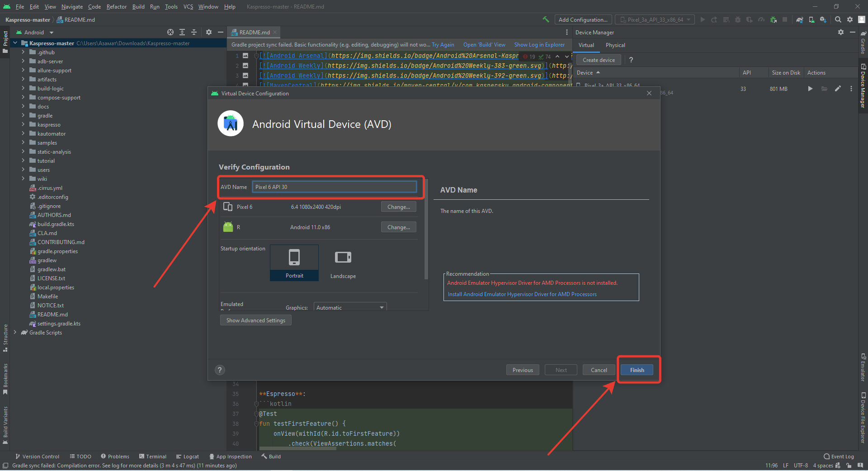Click Try Again in sync failed banner
The image size is (868, 471).
click(x=443, y=45)
